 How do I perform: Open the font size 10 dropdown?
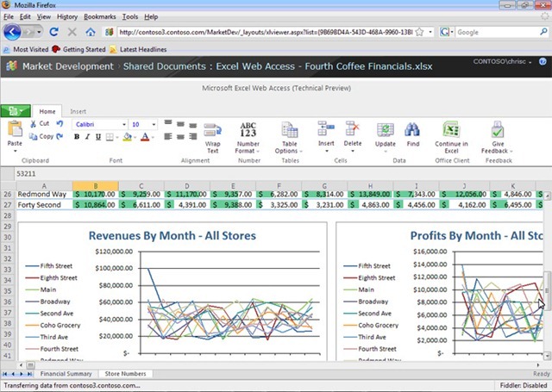[154, 124]
